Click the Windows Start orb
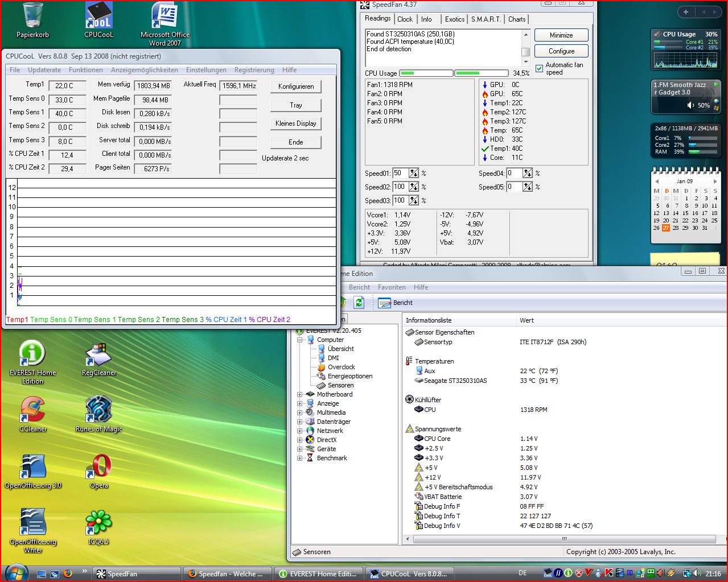Screen dimensions: 728x582 coord(16,573)
